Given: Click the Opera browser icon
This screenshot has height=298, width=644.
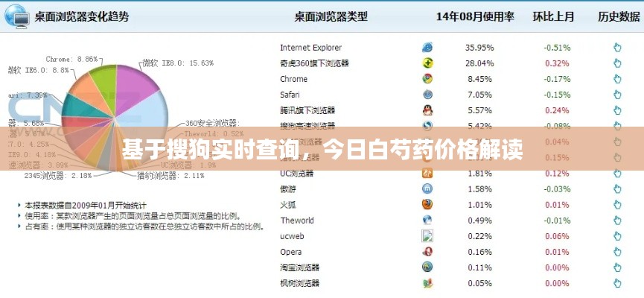Looking at the screenshot, I should pos(427,251).
